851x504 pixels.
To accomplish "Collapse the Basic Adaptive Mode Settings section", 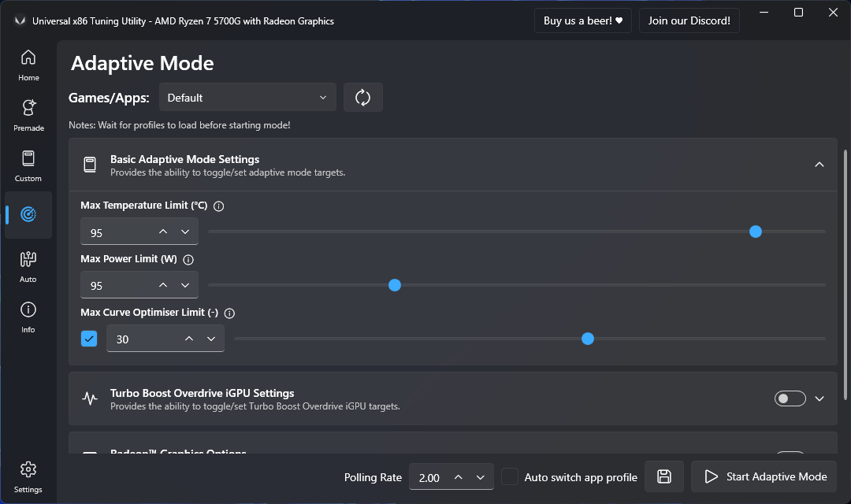I will [819, 165].
